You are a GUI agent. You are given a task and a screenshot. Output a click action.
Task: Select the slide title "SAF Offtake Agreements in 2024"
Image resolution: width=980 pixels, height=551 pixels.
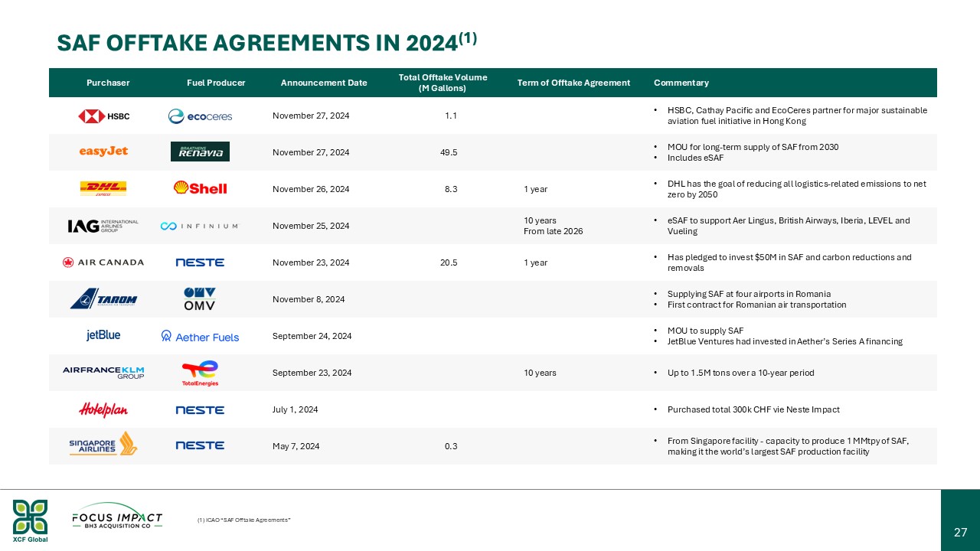[267, 42]
